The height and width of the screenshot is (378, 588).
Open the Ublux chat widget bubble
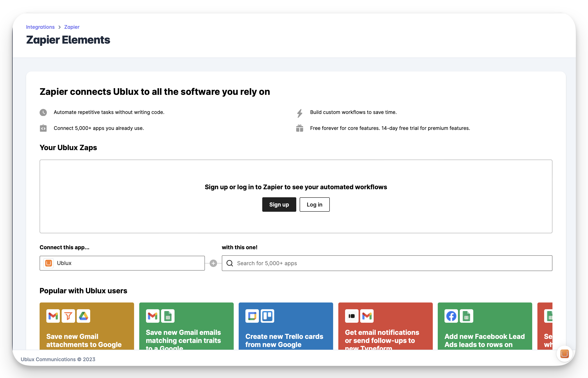click(564, 354)
